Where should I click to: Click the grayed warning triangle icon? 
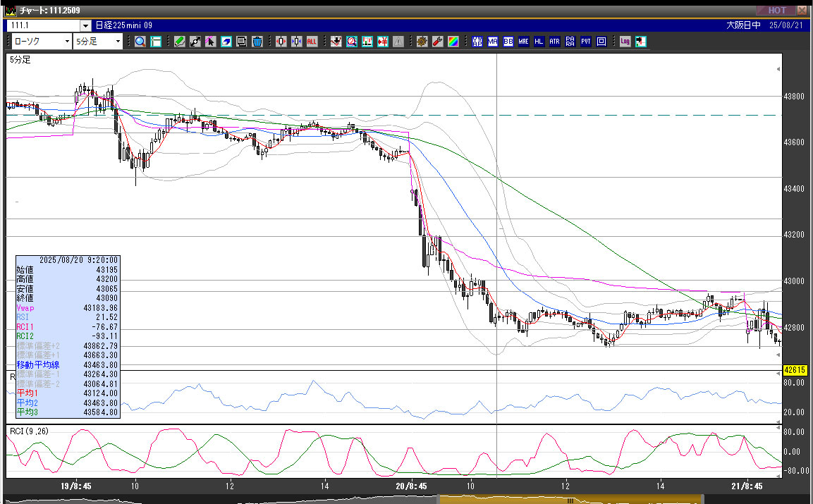398,42
